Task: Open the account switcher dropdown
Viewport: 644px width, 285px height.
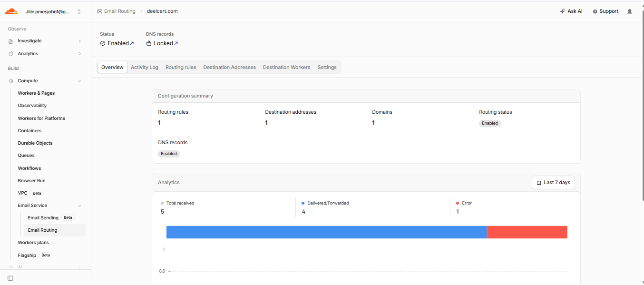Action: [x=53, y=11]
